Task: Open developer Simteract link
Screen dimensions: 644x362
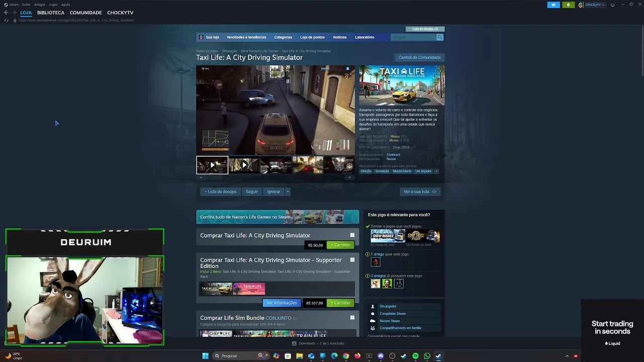Action: pos(393,155)
